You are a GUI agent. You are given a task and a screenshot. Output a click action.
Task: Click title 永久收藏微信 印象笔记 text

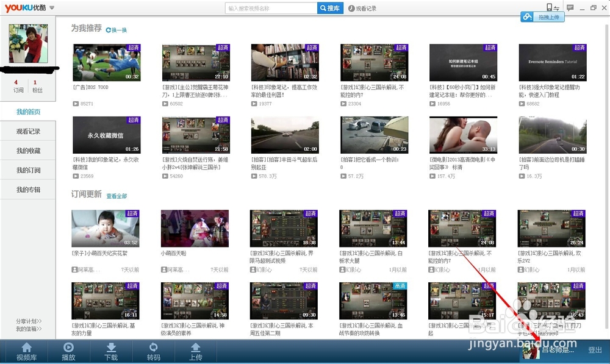(x=106, y=163)
